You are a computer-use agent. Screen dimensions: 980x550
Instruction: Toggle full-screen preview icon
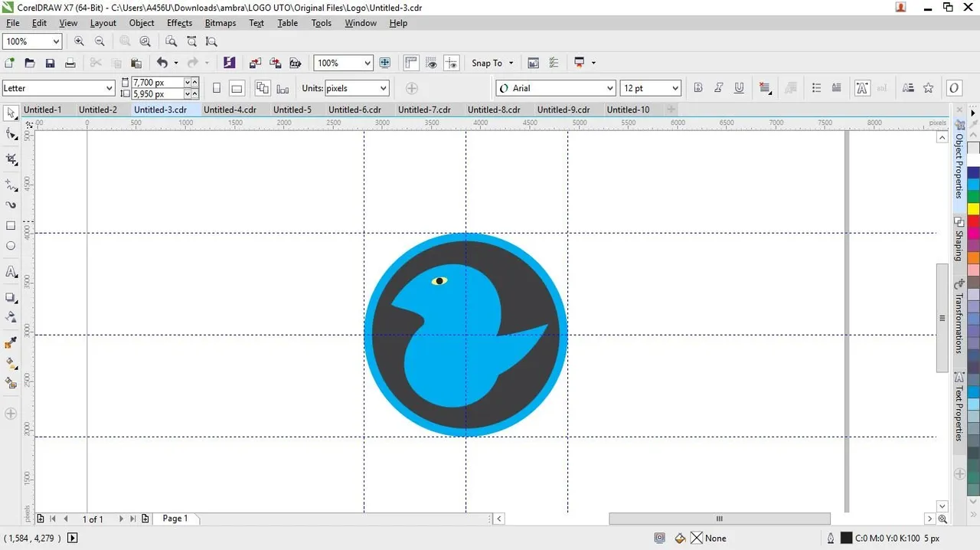pos(385,63)
